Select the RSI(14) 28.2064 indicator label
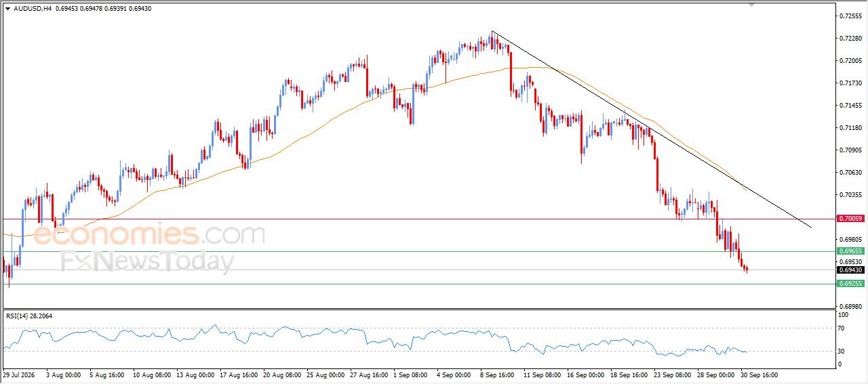Image resolution: width=868 pixels, height=384 pixels. tap(29, 316)
